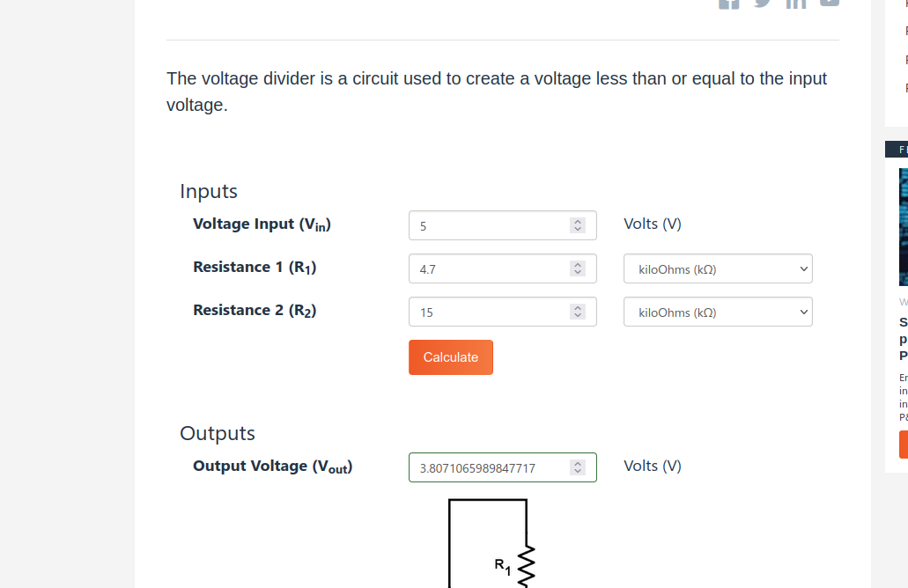Open the Facebook share icon

point(728,4)
